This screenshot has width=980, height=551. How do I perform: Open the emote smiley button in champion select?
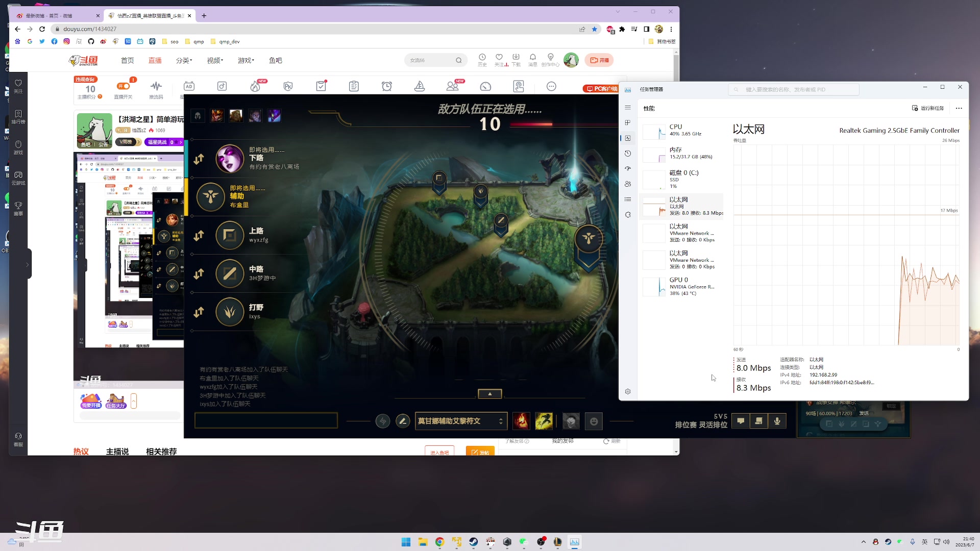coord(594,421)
